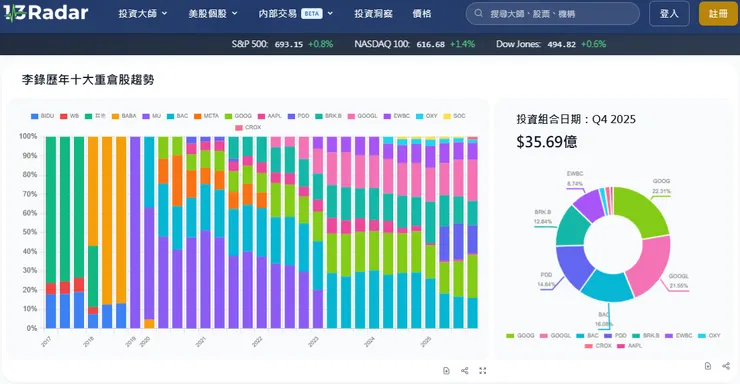The height and width of the screenshot is (384, 740).
Task: Open the 價格 pricing page
Action: coord(421,14)
